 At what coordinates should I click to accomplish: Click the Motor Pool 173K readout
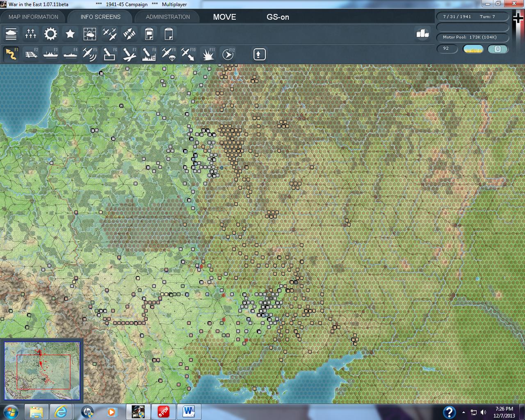472,37
